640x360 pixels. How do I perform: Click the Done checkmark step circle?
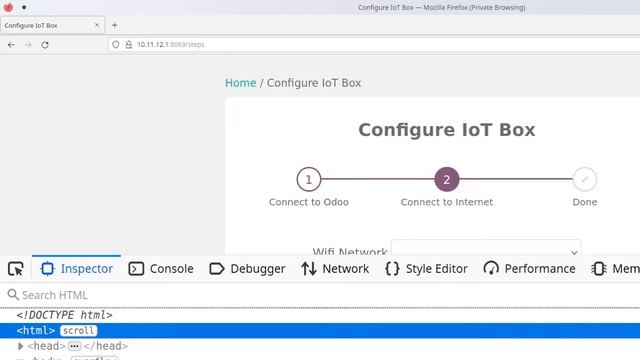(x=584, y=179)
